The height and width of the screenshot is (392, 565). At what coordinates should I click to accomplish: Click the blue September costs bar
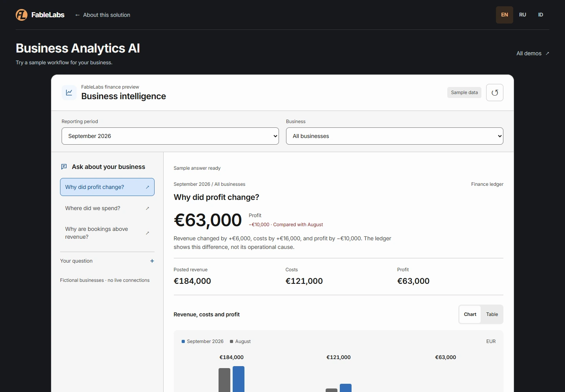[346, 388]
